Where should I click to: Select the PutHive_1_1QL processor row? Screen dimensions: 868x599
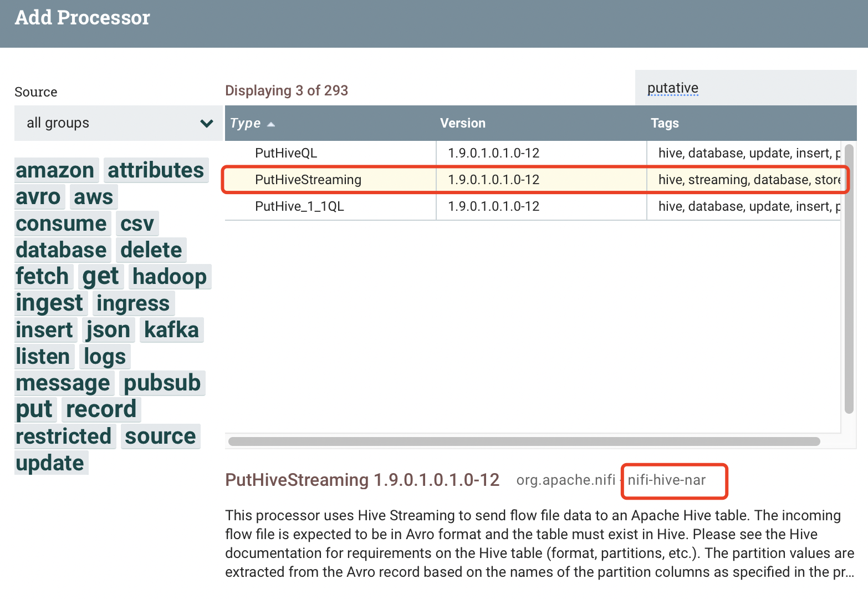point(533,206)
